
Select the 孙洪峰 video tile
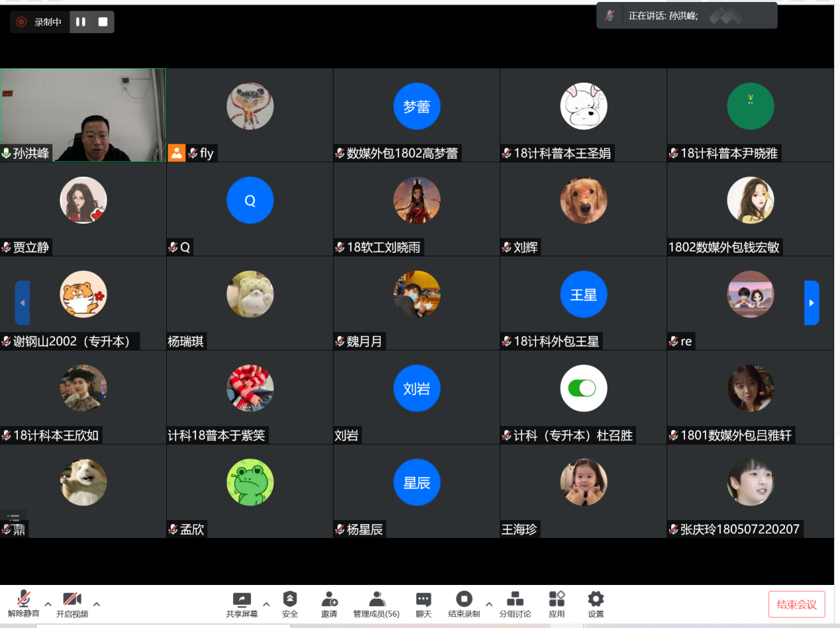pos(83,115)
